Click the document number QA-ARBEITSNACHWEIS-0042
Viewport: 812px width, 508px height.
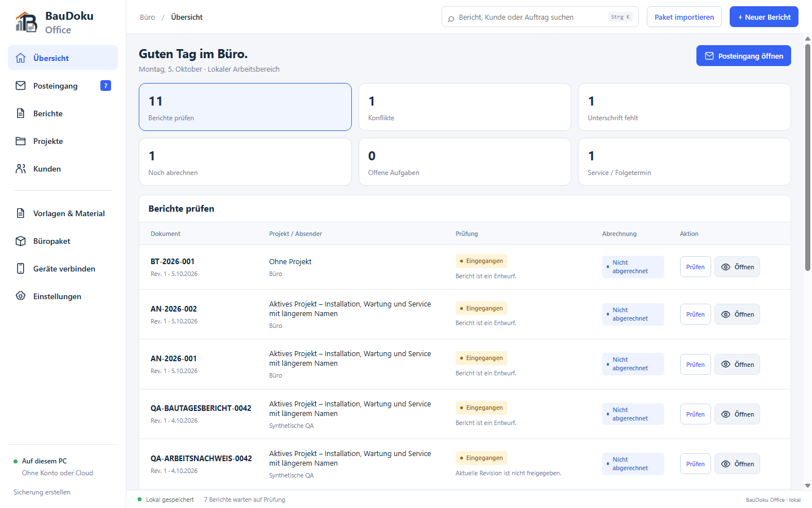(x=201, y=458)
